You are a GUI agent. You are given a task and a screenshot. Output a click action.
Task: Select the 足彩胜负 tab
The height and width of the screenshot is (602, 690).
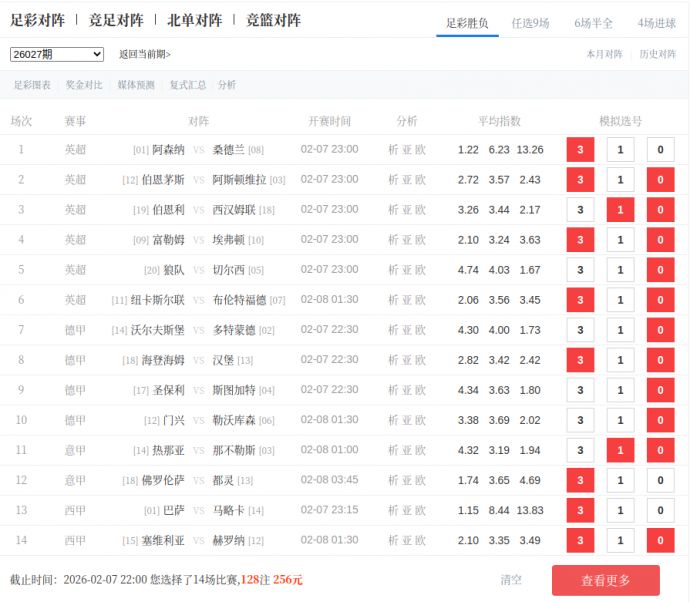coord(467,22)
